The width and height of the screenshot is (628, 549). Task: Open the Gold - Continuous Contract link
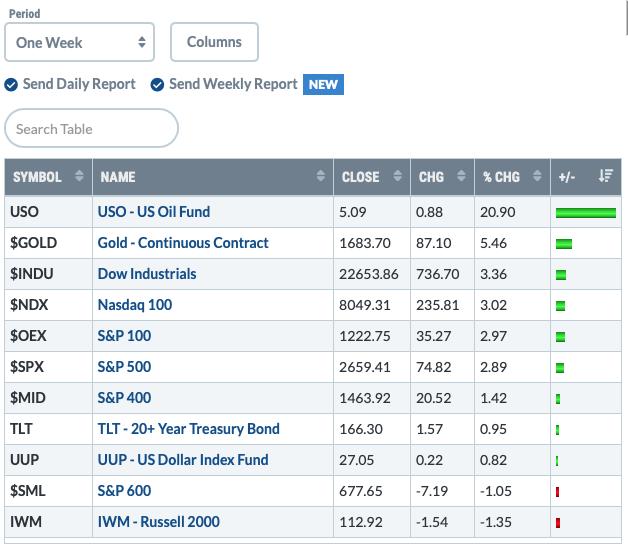point(183,243)
